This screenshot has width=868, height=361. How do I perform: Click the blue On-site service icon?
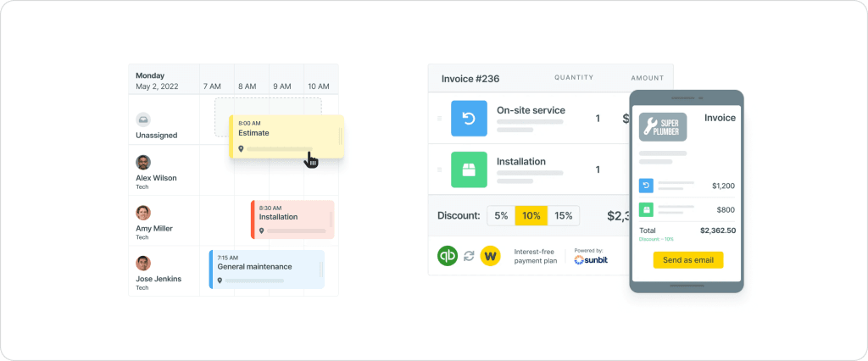(469, 118)
